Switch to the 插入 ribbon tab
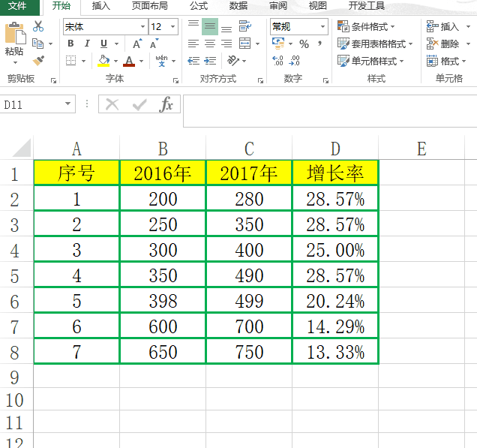Screen dimensions: 477x448 tap(101, 6)
